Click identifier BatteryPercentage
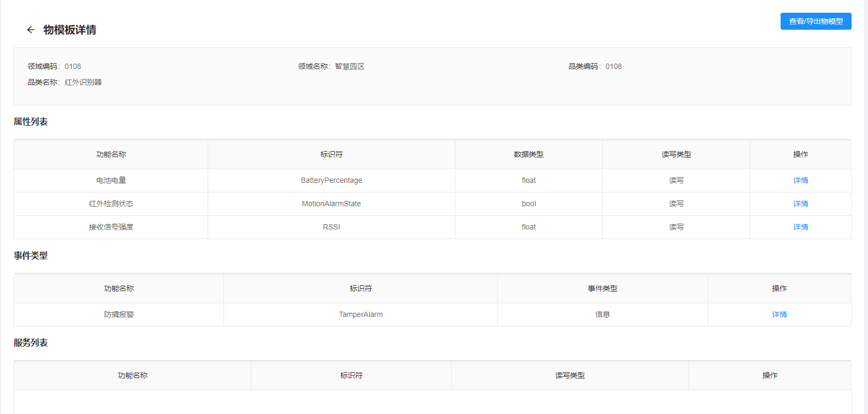 (332, 180)
